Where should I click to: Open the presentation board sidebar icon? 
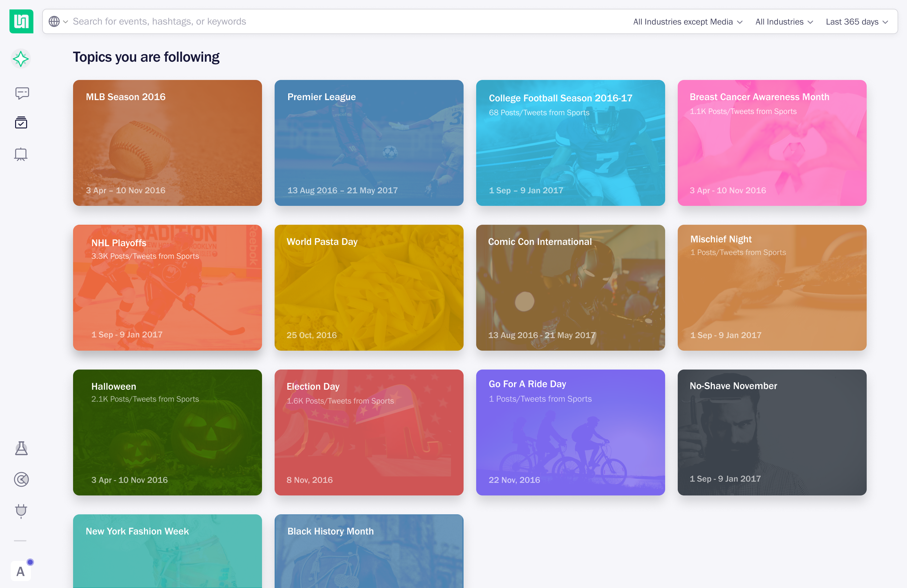click(x=21, y=154)
